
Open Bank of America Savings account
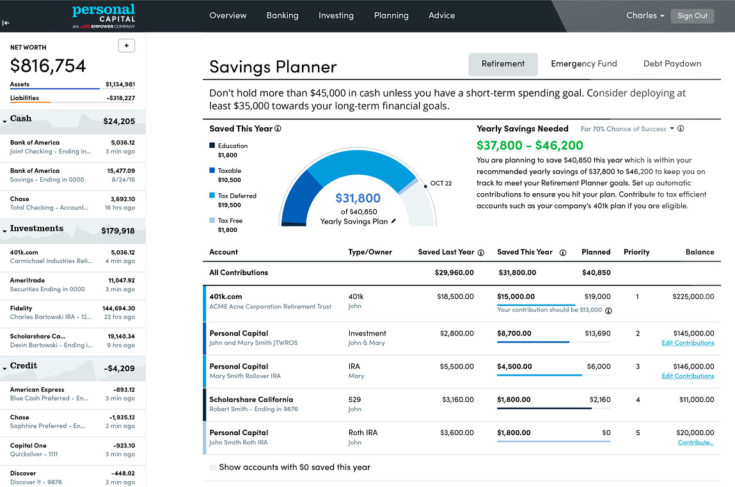click(73, 175)
